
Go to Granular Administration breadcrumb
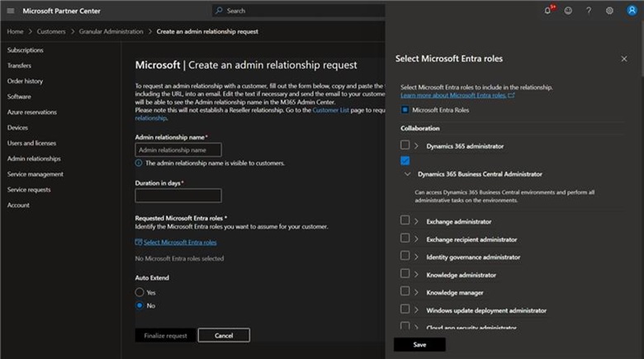coord(111,31)
